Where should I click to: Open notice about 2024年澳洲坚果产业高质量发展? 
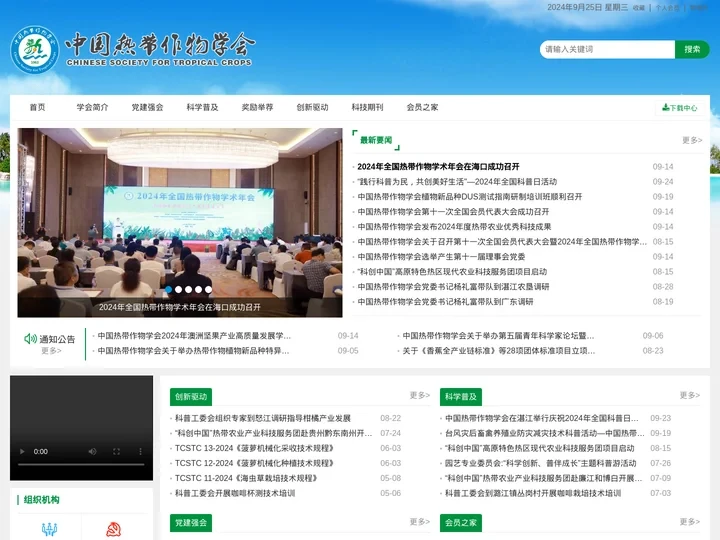(x=194, y=336)
